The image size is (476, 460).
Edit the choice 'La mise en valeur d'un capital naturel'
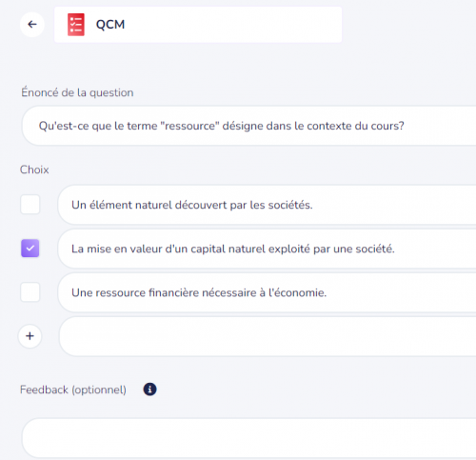click(x=267, y=249)
